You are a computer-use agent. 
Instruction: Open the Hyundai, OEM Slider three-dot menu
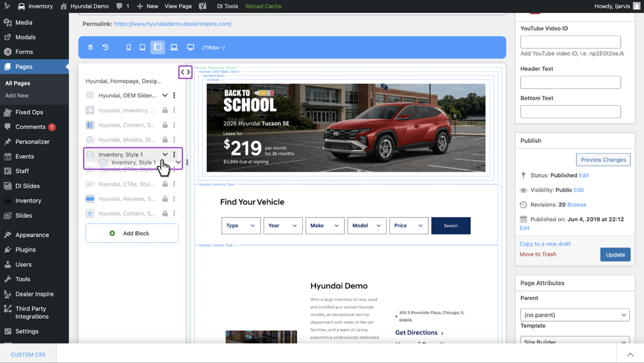point(174,95)
